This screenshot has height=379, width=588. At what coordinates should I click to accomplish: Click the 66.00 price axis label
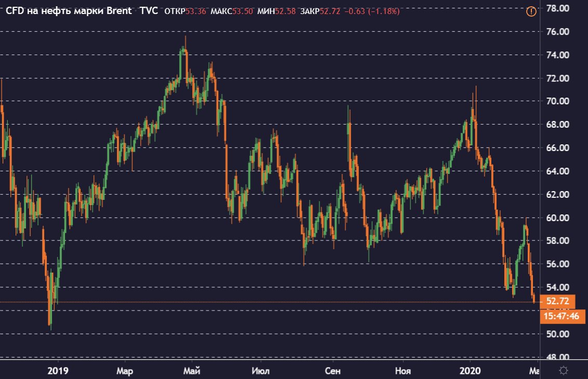point(558,147)
